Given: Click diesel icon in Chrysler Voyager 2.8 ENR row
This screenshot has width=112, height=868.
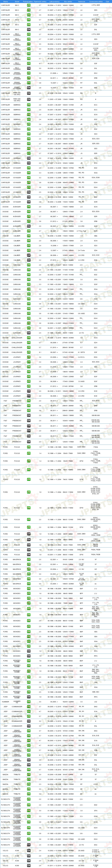Looking at the screenshot, I should pos(29,202).
